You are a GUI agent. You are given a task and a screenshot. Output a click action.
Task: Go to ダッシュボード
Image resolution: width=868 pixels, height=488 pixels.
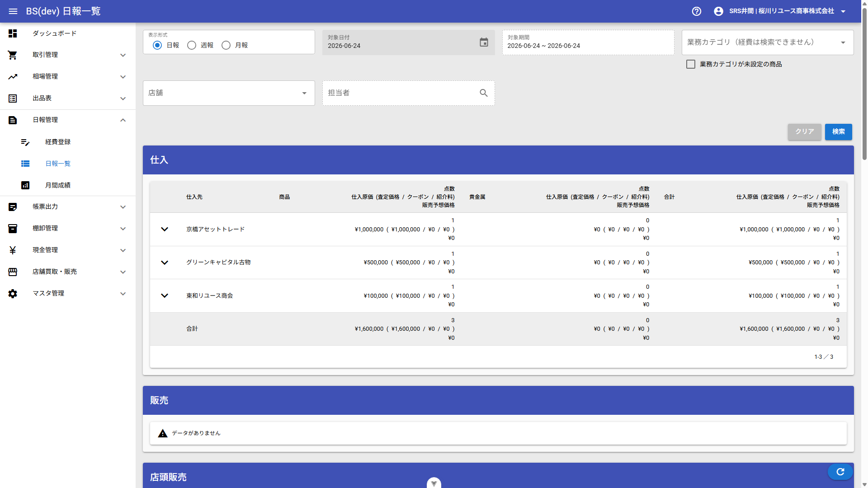[x=68, y=33]
